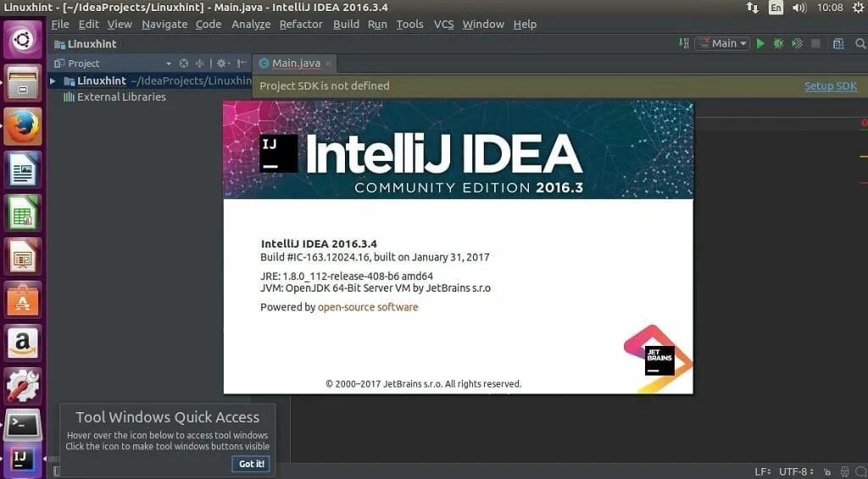Open the network connection indicator

click(753, 8)
